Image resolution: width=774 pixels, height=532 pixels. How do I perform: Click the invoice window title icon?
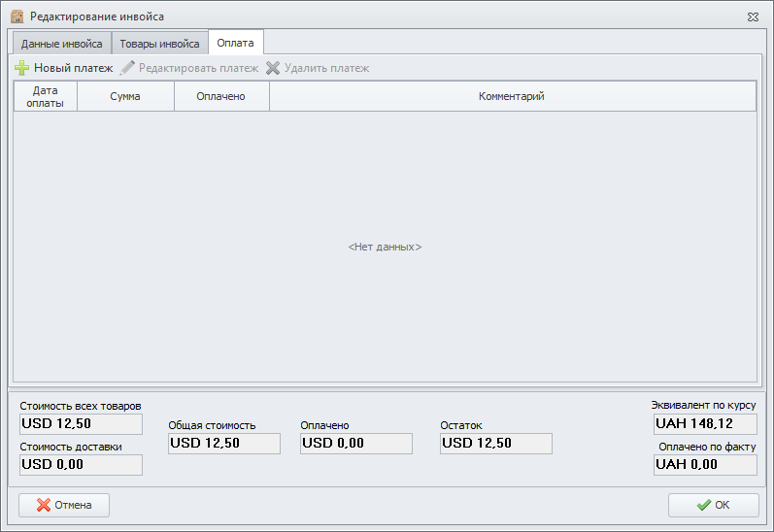pos(17,17)
